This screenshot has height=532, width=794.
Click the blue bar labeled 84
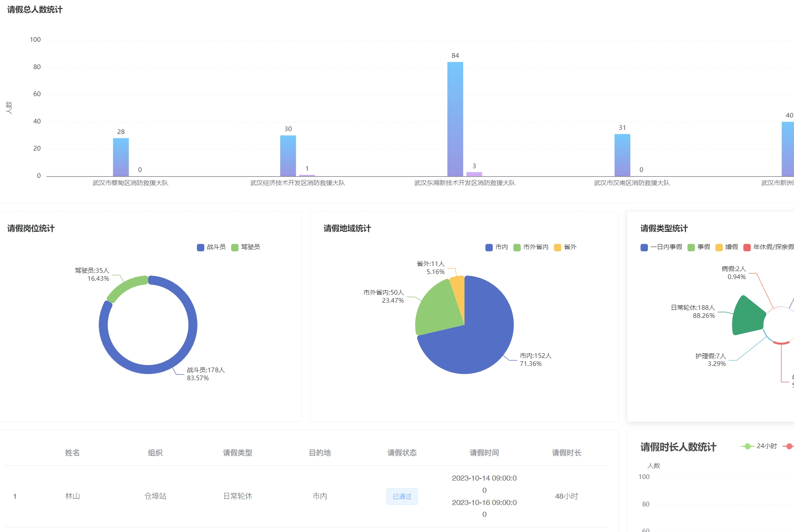pyautogui.click(x=455, y=119)
